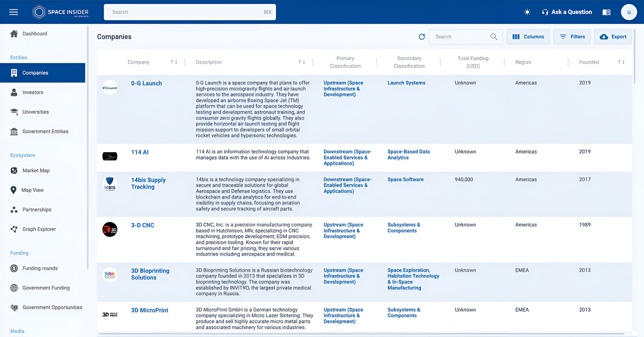
Task: Click the table horizontal scrollbar
Action: point(361,334)
